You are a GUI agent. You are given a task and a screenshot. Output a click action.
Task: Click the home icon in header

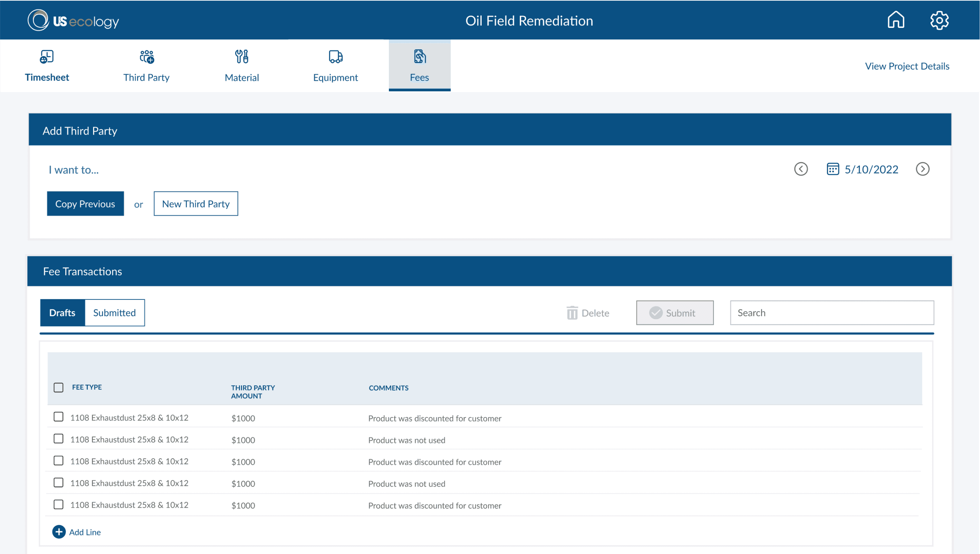point(896,20)
